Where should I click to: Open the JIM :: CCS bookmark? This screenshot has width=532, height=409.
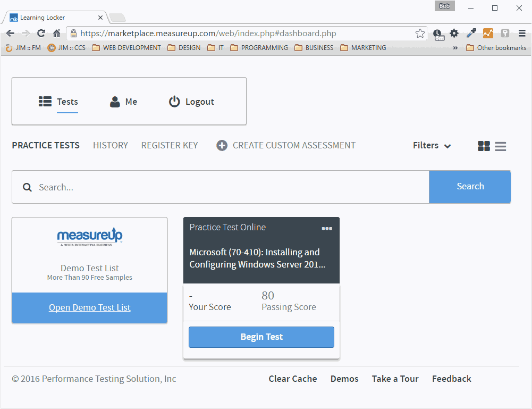click(66, 48)
